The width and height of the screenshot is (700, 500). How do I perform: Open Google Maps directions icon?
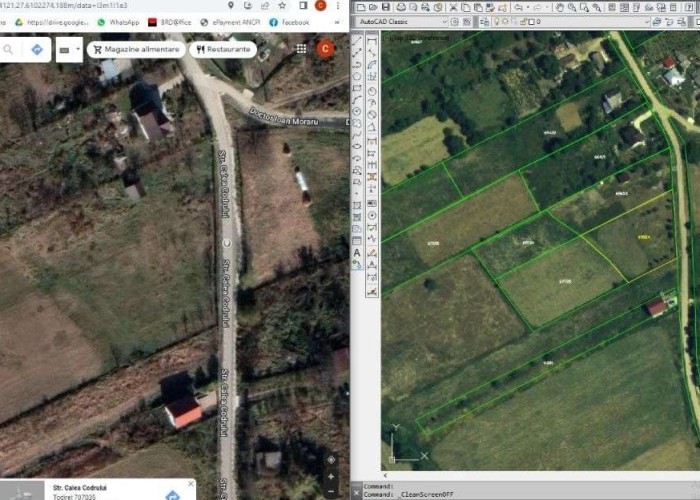37,49
